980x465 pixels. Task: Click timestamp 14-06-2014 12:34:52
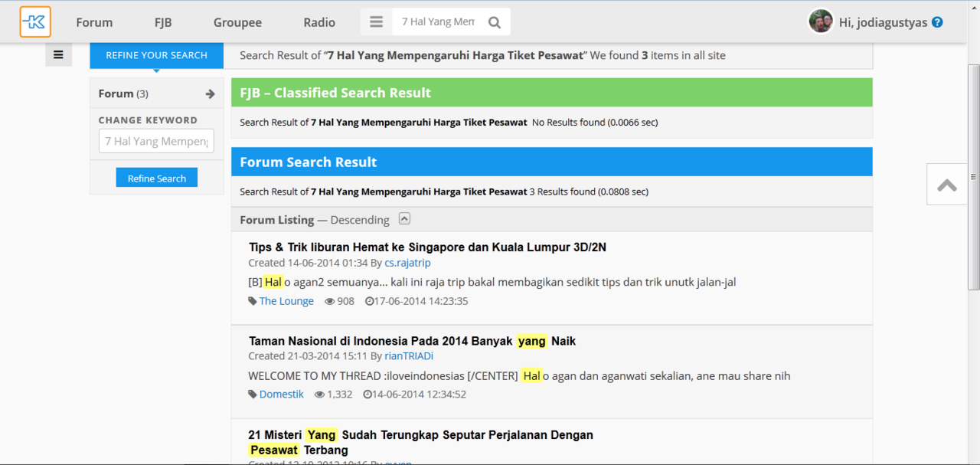(420, 395)
